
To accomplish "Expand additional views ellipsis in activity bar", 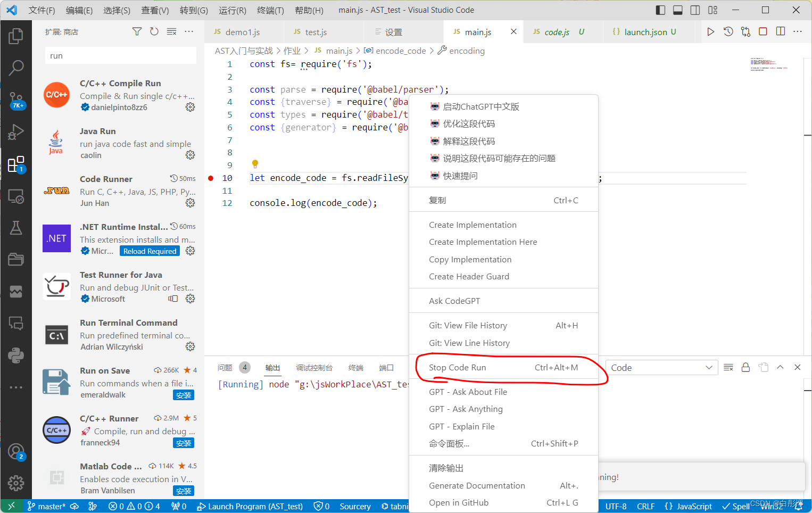I will pyautogui.click(x=16, y=387).
